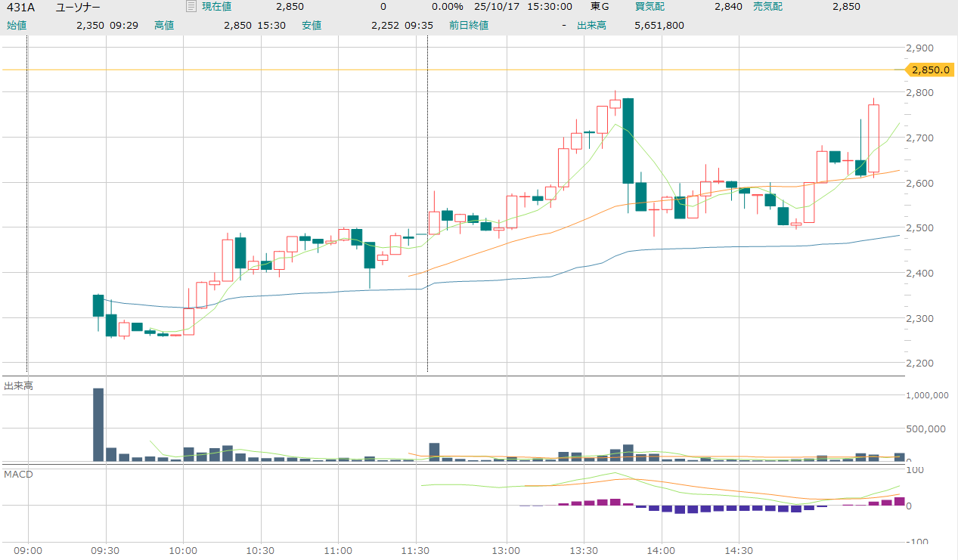Click the 現在値 label
This screenshot has height=560, width=958.
216,7
